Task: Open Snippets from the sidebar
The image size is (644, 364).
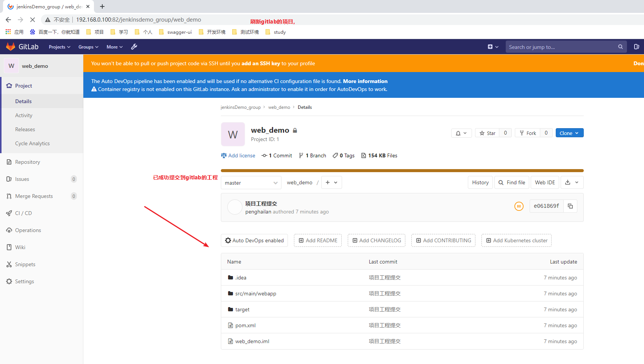Action: point(25,264)
